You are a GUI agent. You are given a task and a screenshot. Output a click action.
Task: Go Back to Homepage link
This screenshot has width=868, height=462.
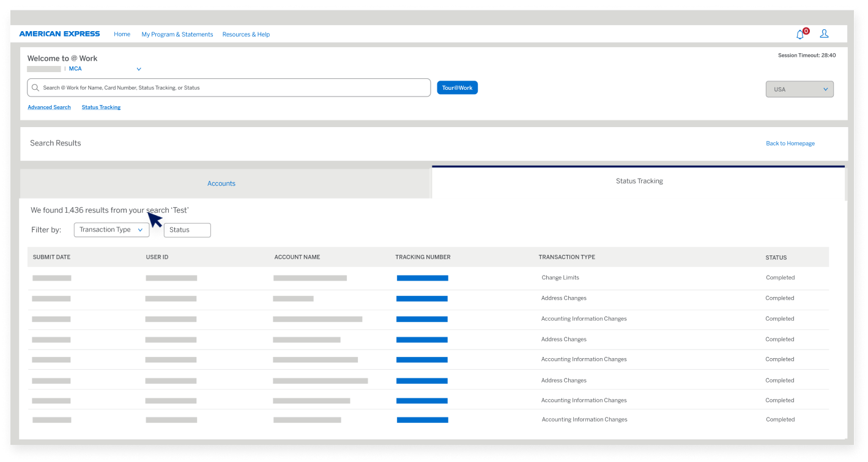[790, 144]
